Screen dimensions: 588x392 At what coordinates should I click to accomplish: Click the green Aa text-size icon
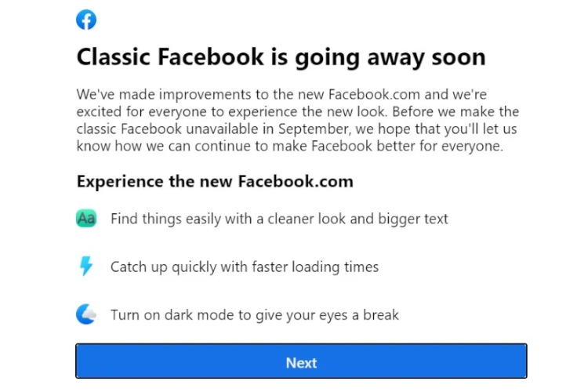pos(86,219)
